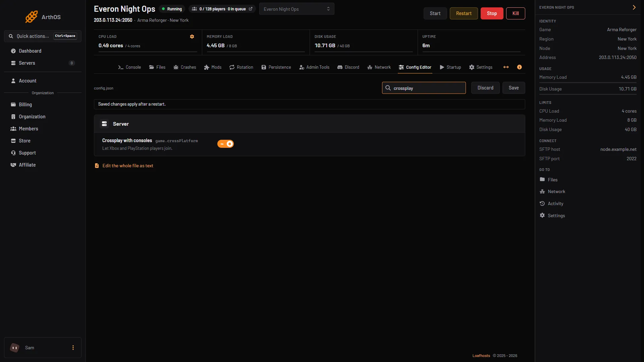Image resolution: width=644 pixels, height=362 pixels.
Task: Click the file icon beside Edit whole file
Action: tap(97, 166)
